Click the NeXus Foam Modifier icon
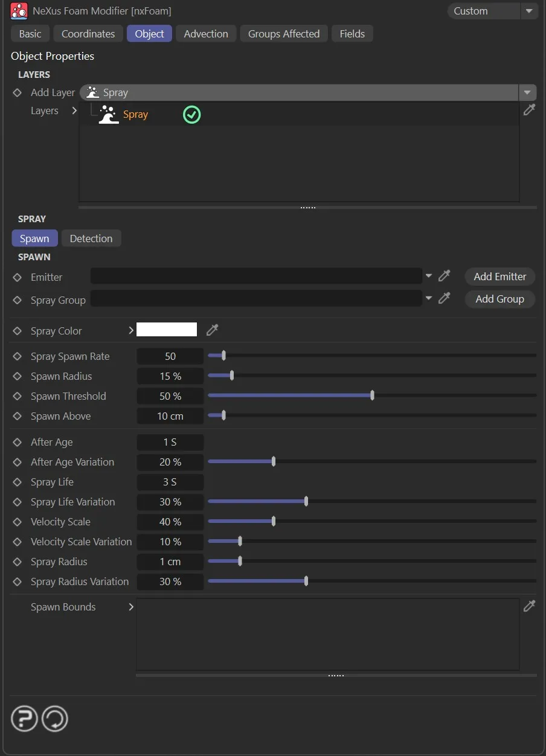Viewport: 546px width, 756px height. [x=19, y=11]
